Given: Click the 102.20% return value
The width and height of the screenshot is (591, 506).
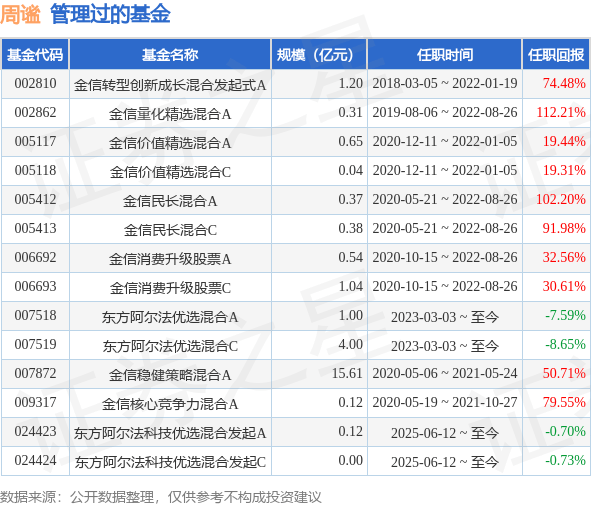Looking at the screenshot, I should [561, 199].
